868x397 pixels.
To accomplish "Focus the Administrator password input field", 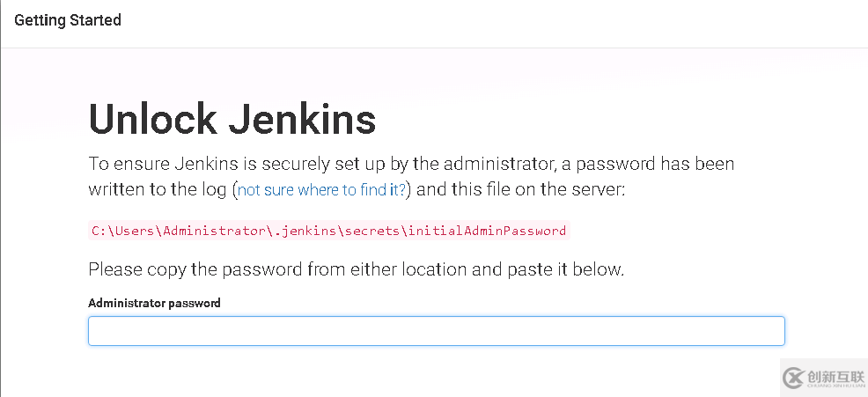I will click(437, 331).
